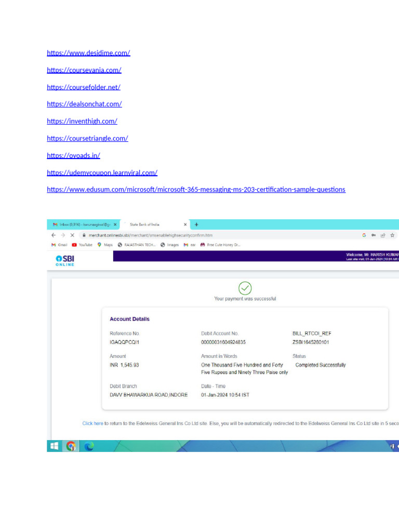Go forward with the browser forward arrow
Screen dimensions: 399x532
(x=63, y=235)
